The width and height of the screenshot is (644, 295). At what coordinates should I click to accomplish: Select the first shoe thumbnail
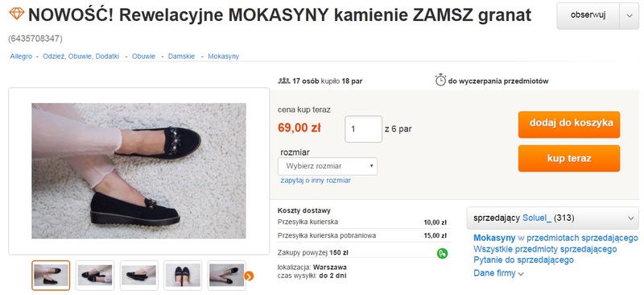point(51,275)
